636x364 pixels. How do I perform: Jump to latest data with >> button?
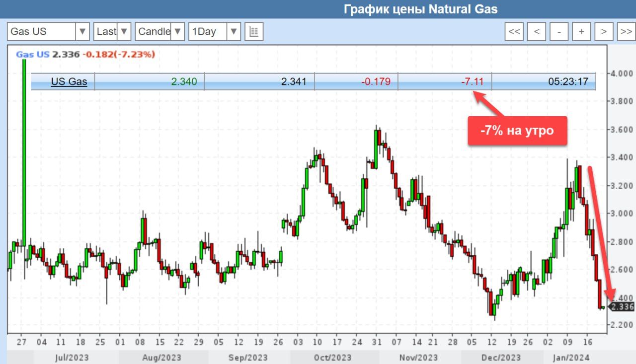[x=626, y=32]
